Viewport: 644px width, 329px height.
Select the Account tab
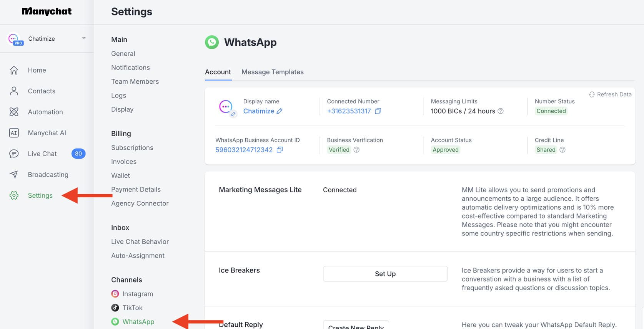218,72
